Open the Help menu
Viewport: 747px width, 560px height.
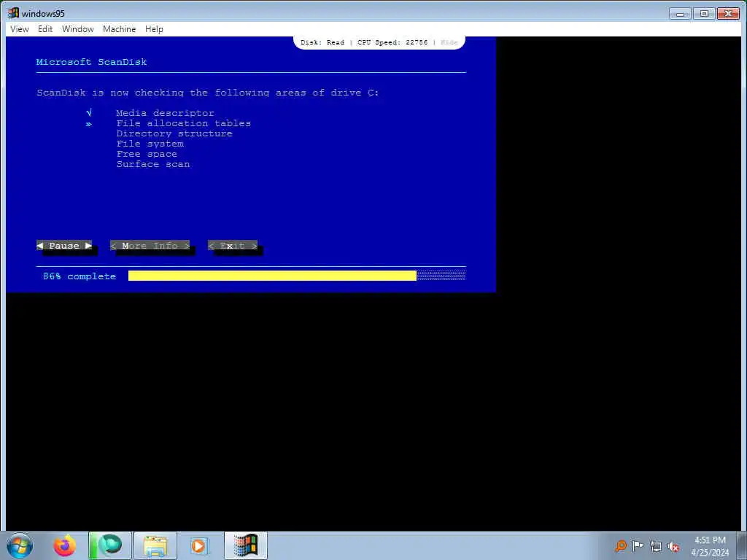pyautogui.click(x=154, y=29)
